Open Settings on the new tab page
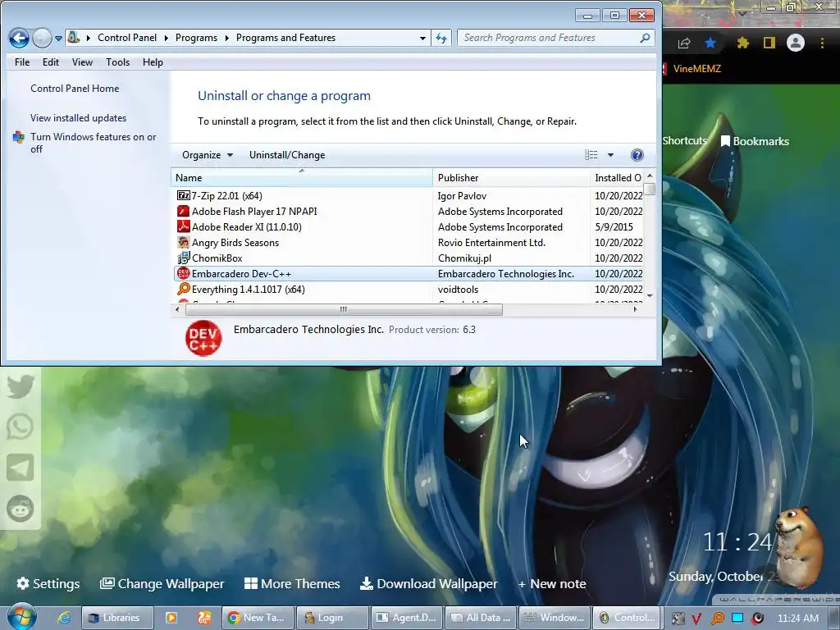 coord(48,583)
